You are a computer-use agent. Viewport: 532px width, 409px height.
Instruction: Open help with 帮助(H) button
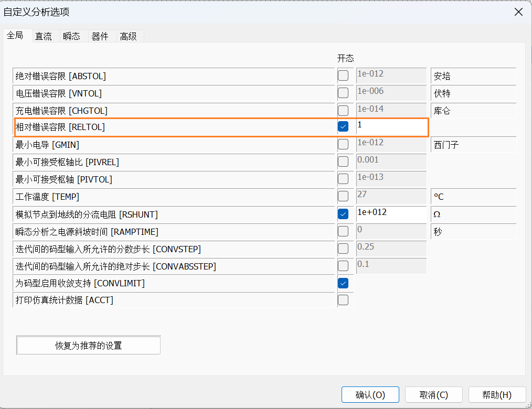tap(497, 395)
